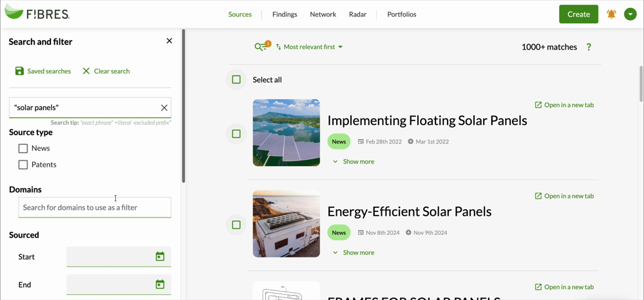Screen dimensions: 644x300
Task: Click the publish date icon for Energy-Efficient Solar Panels
Action: click(361, 232)
